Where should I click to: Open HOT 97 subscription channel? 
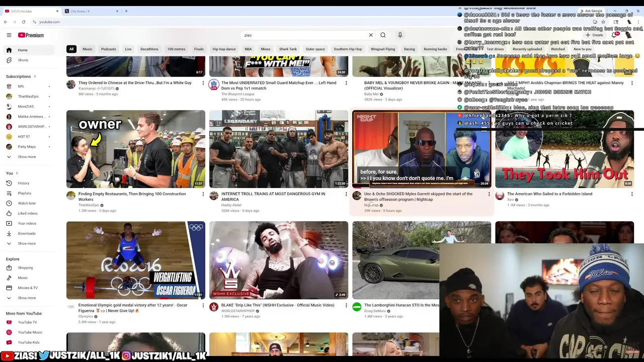[28, 137]
